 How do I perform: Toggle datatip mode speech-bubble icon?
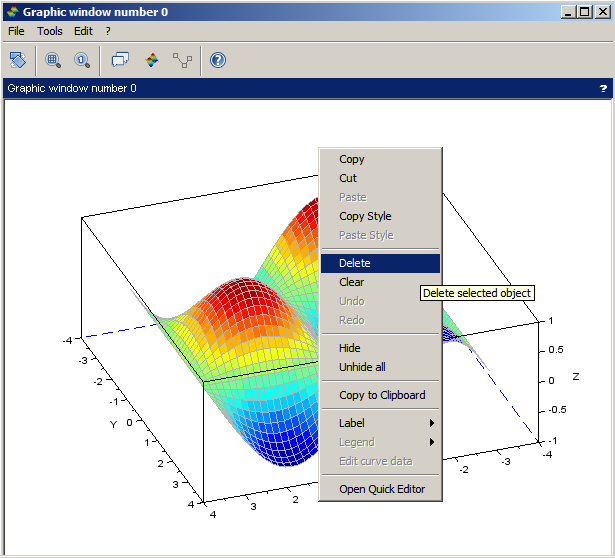click(x=120, y=60)
